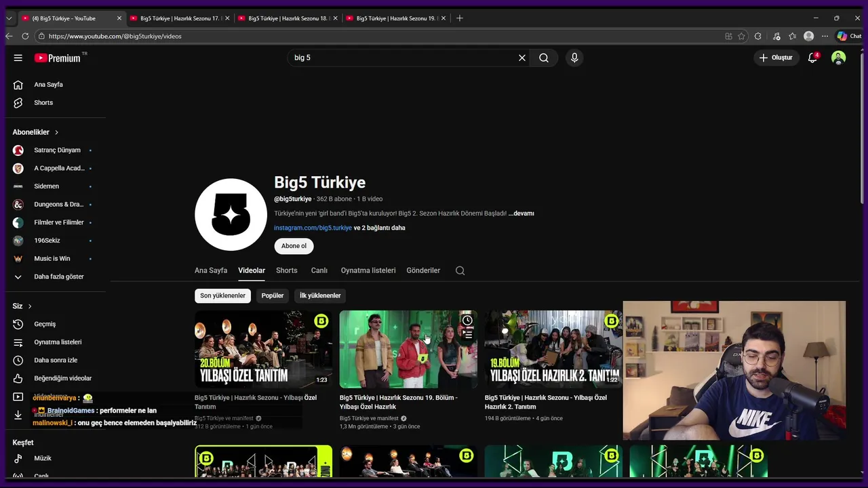Open the YouTube guide hamburger menu
The image size is (868, 488).
coord(18,58)
